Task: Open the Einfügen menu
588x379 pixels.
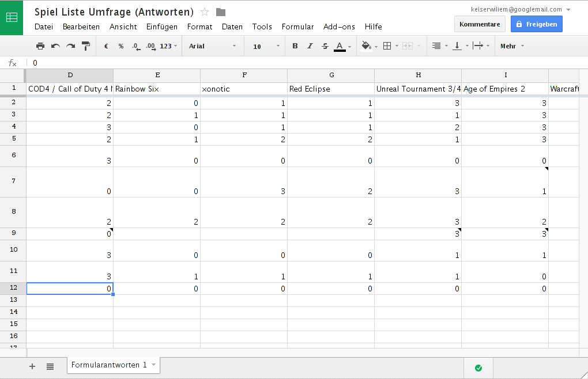Action: pyautogui.click(x=162, y=26)
